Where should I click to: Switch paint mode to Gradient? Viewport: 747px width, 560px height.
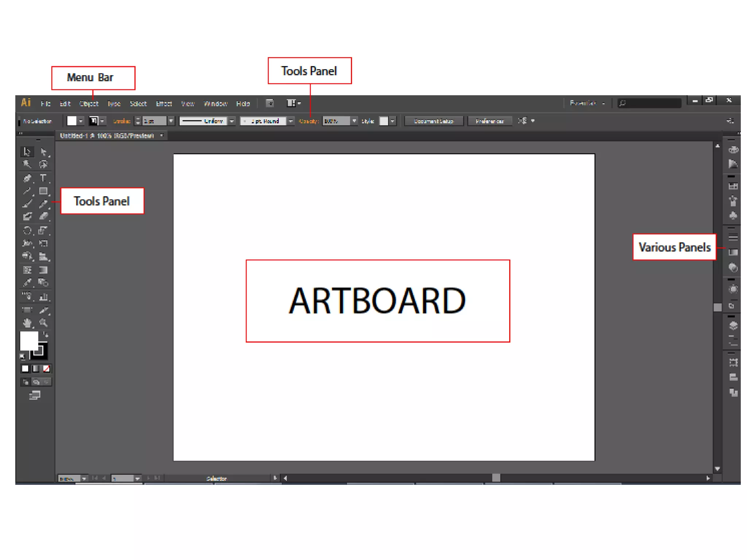point(36,369)
